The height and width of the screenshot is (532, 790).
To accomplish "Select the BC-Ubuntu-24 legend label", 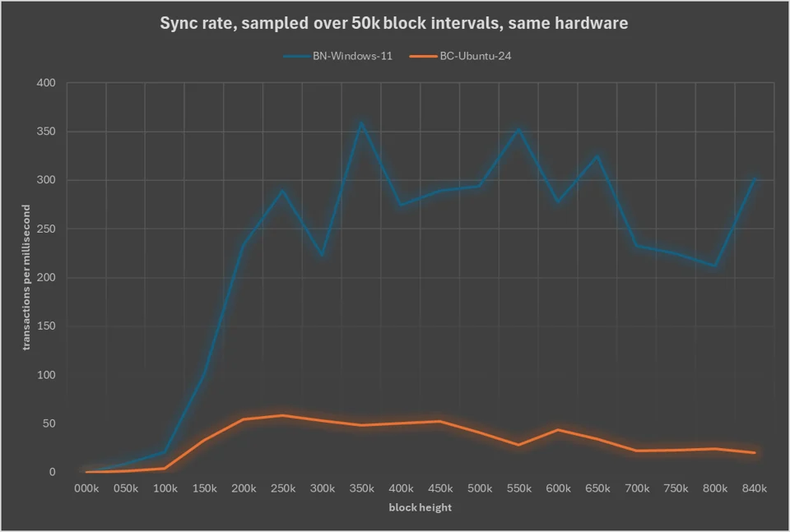I will pyautogui.click(x=476, y=56).
